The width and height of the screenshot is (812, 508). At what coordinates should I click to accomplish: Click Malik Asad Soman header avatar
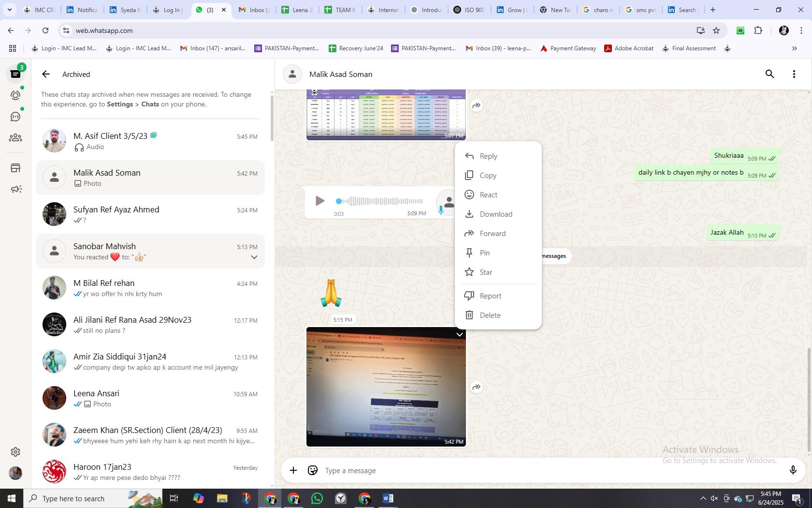292,74
